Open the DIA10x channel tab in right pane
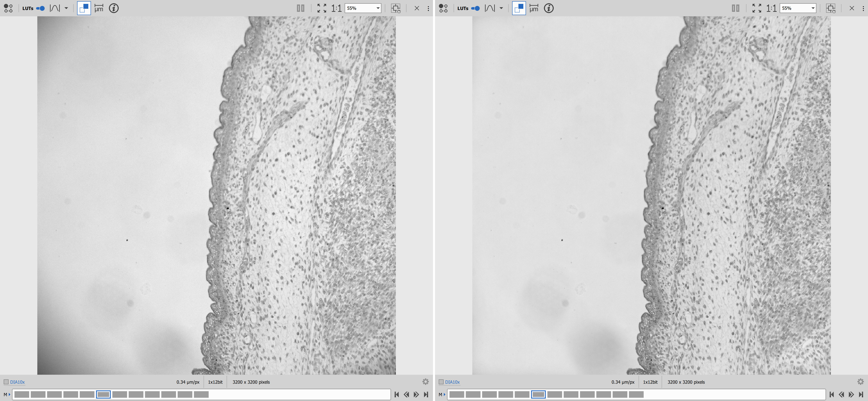This screenshot has width=868, height=401. click(x=452, y=382)
